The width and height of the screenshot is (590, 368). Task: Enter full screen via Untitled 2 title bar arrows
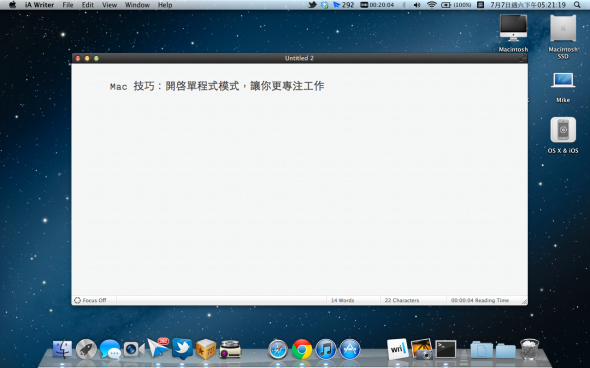coord(523,58)
